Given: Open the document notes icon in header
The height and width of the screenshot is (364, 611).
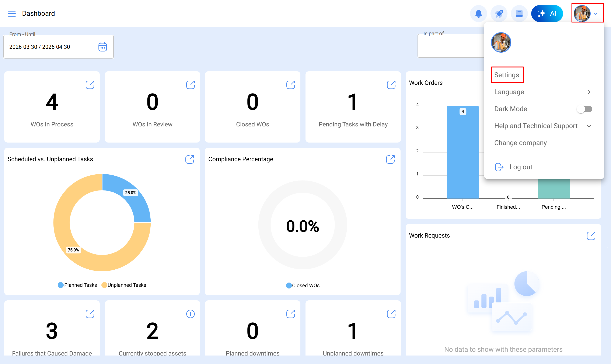Looking at the screenshot, I should [519, 14].
